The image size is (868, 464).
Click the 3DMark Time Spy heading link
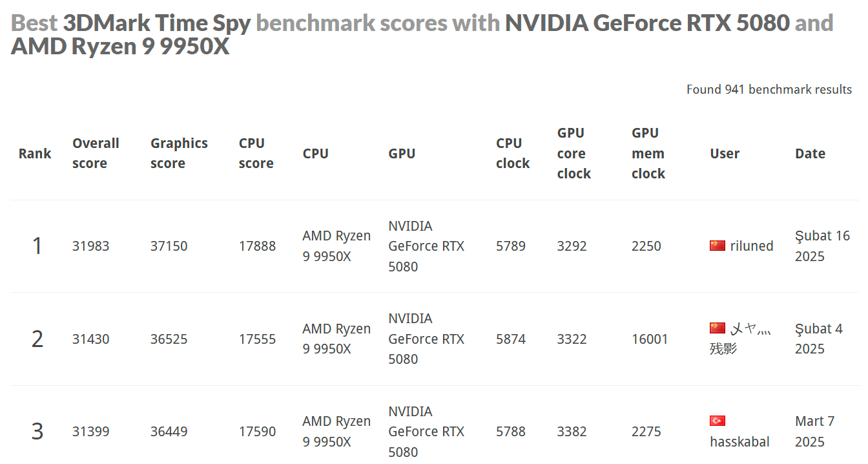click(x=156, y=23)
